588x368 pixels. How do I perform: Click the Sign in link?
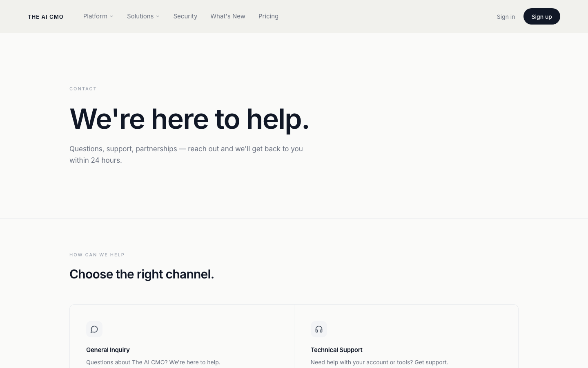[506, 17]
